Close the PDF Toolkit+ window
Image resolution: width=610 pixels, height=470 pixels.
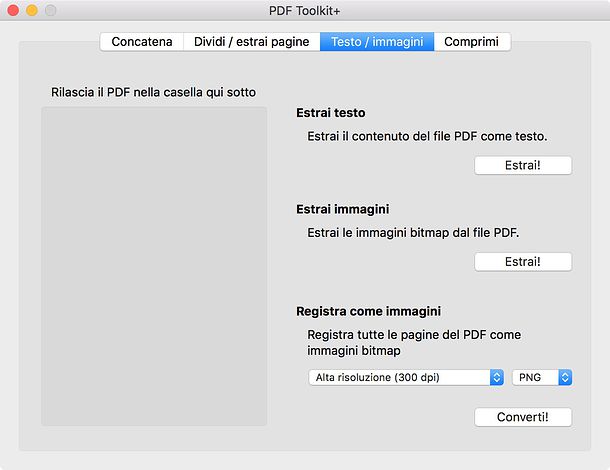[14, 10]
